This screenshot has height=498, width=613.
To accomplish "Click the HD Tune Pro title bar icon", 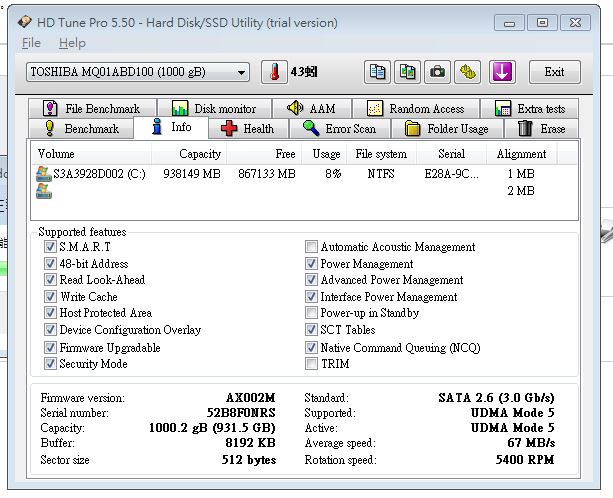I will [x=25, y=22].
